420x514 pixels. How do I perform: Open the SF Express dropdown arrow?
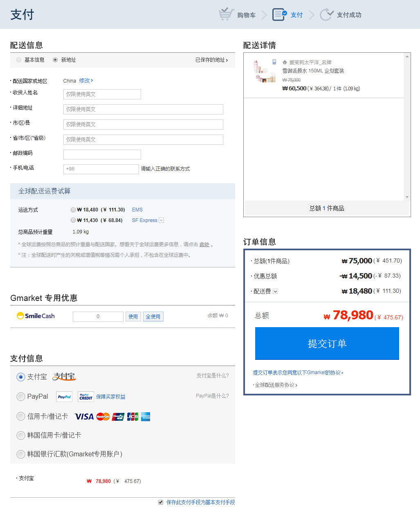[162, 220]
